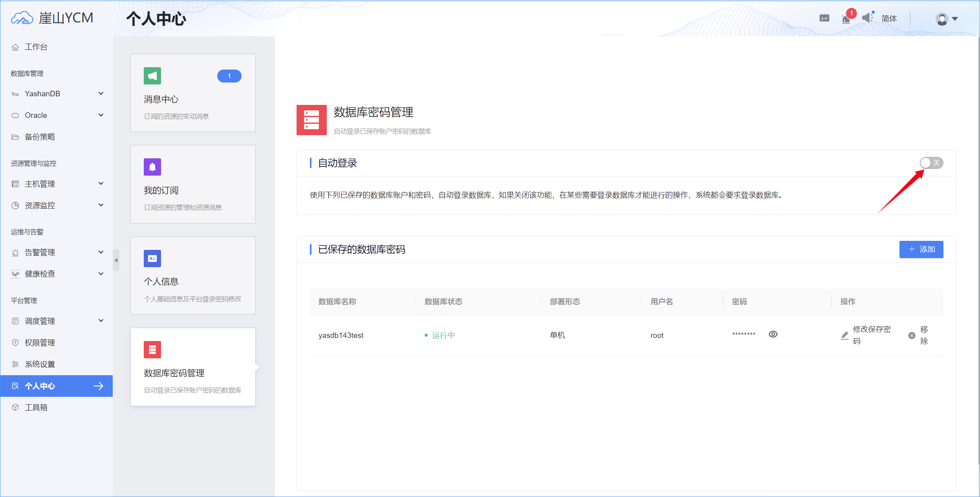Select the 我的订阅 bell icon
This screenshot has width=980, height=497.
click(152, 167)
